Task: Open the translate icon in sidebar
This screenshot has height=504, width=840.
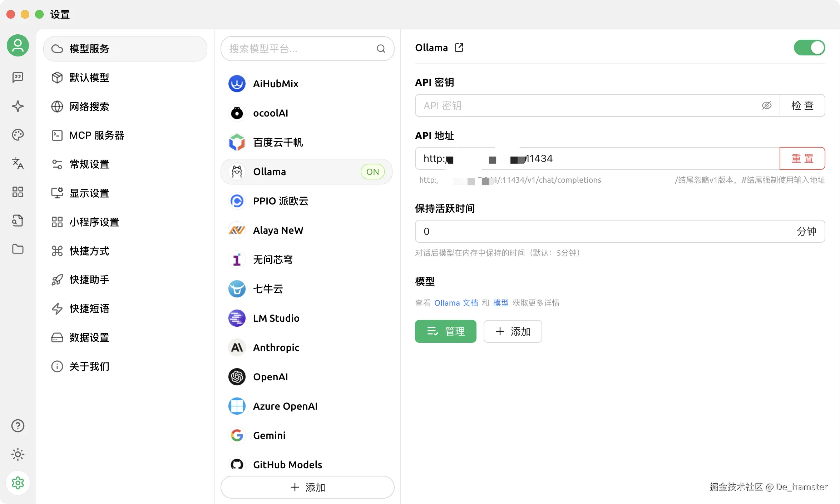Action: pos(18,163)
